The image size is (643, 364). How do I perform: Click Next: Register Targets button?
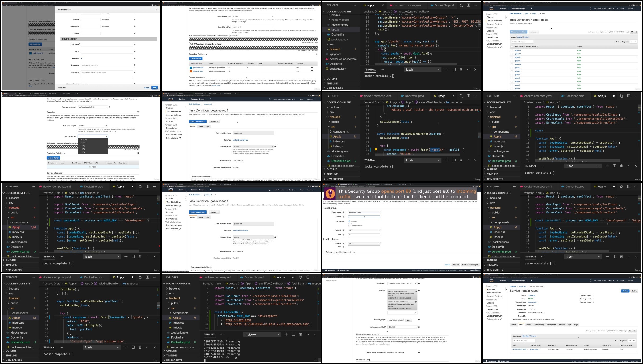470,265
